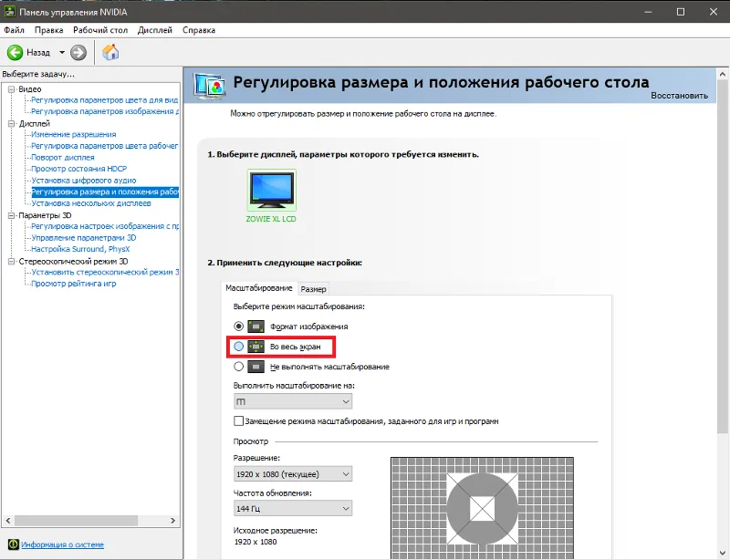
Task: Open the 'Файл' menu
Action: 15,30
